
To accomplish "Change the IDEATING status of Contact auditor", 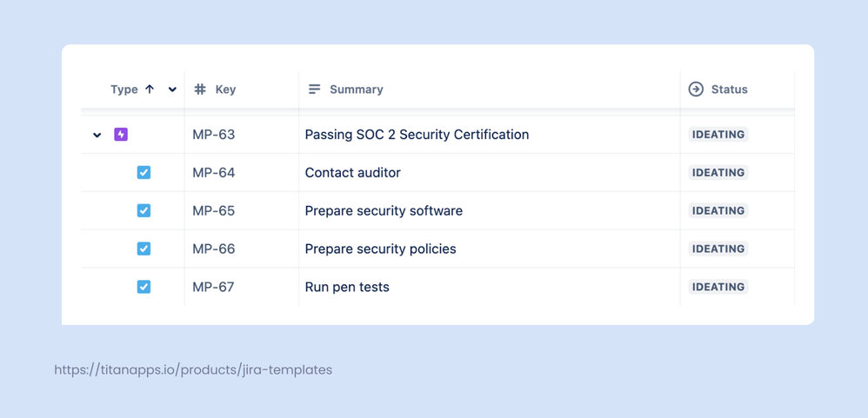I will (x=718, y=173).
